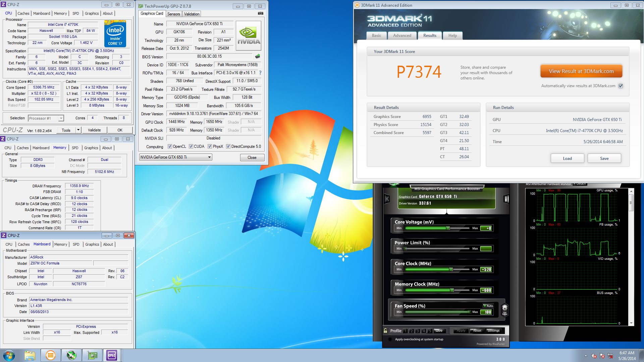Click the Core Clock slider handle
Viewport: 644px width, 362px height.
451,269
